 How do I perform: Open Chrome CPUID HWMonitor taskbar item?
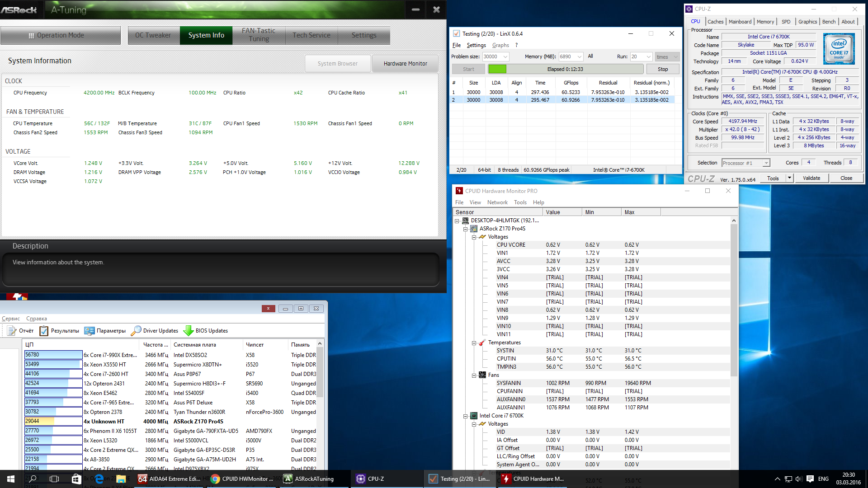point(242,479)
